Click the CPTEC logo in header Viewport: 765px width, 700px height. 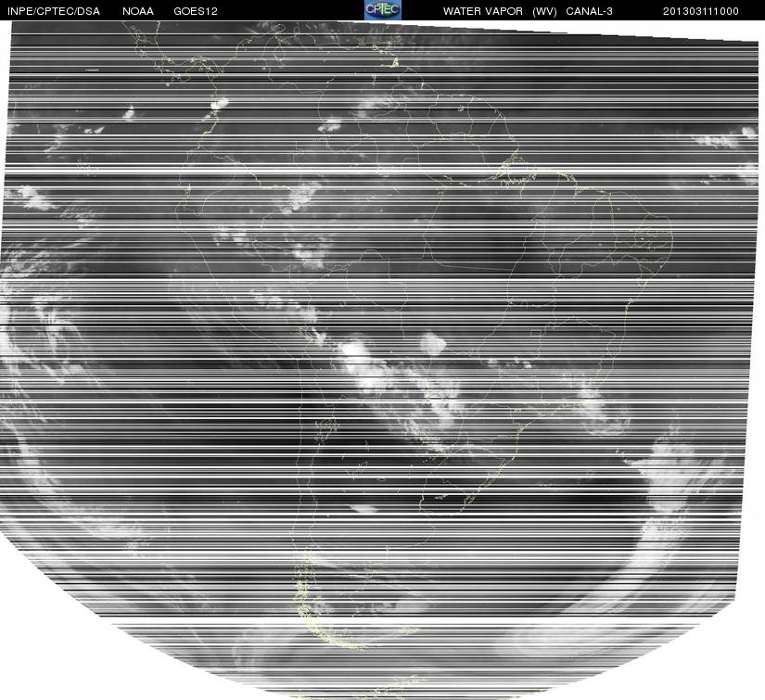point(383,10)
